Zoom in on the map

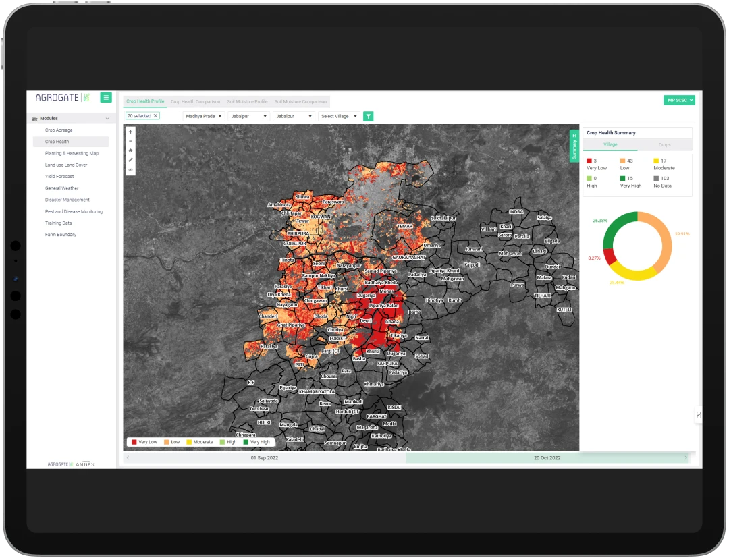click(131, 132)
